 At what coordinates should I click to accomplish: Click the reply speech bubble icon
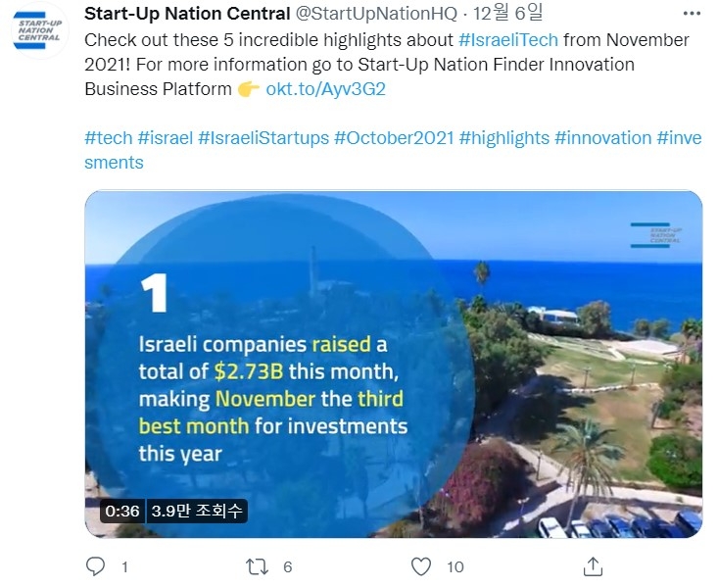[95, 566]
